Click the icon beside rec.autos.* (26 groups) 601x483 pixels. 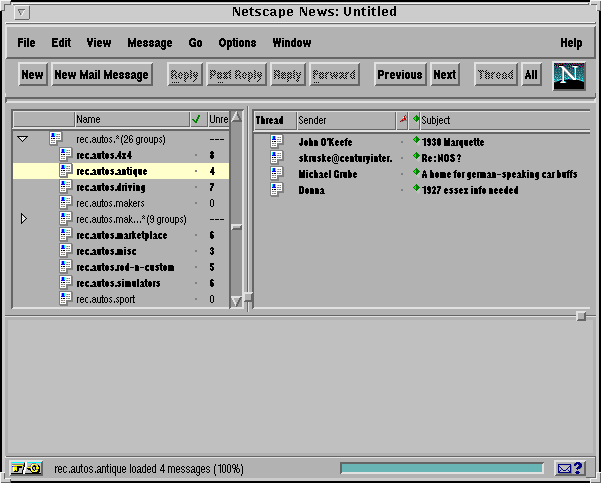[x=56, y=139]
